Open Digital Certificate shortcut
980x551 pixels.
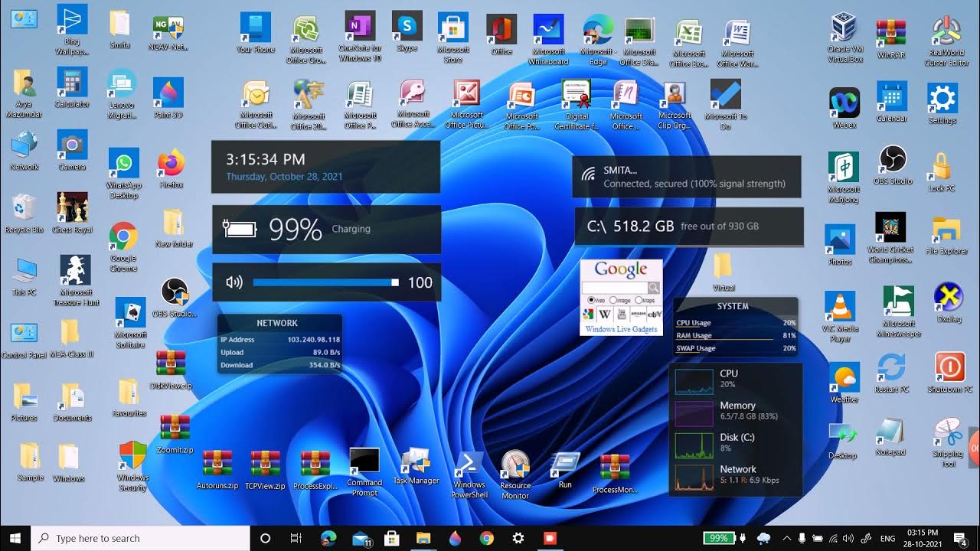coord(577,105)
